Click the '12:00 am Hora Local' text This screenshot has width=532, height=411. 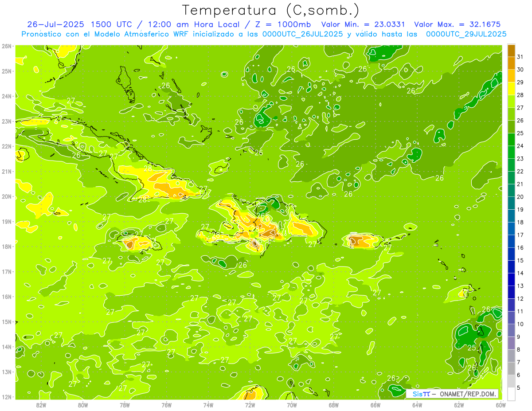click(192, 24)
